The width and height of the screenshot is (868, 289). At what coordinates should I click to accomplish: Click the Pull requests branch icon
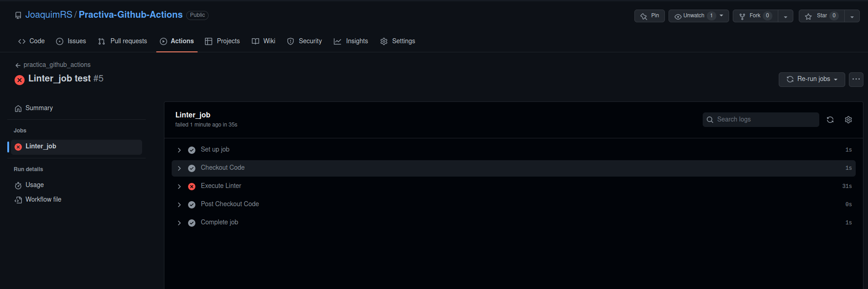click(x=102, y=41)
